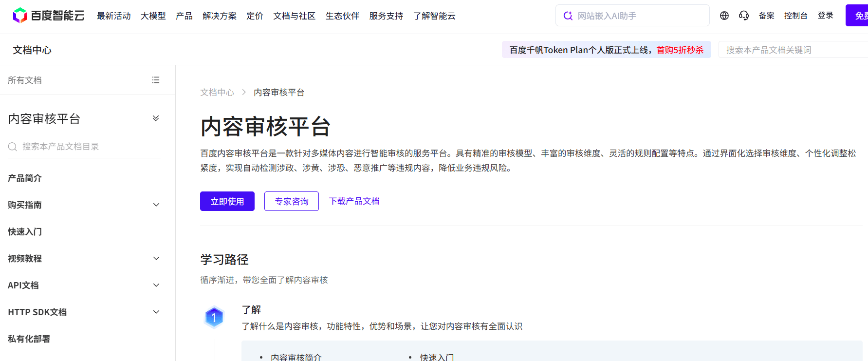Open 快速入门 in the sidebar

(25, 232)
